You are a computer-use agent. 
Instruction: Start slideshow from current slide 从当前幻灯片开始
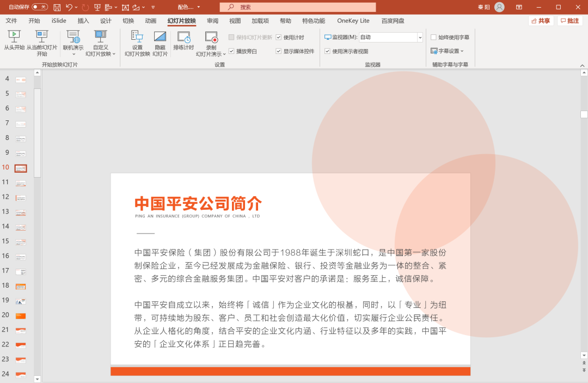41,43
